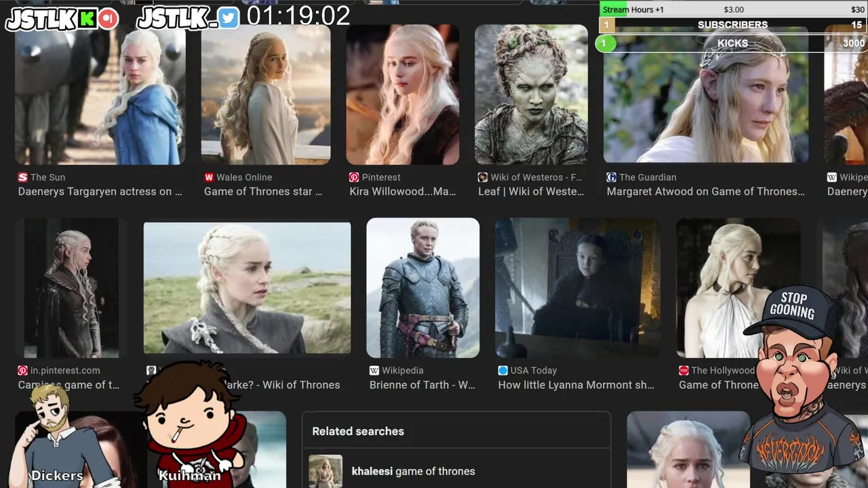Click the Wiki of Westeros favicon
This screenshot has height=488, width=868.
click(483, 178)
